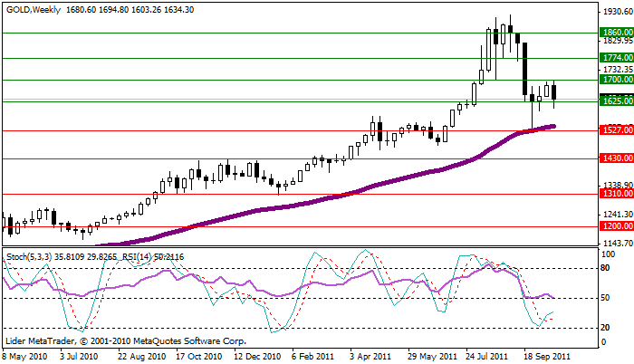The width and height of the screenshot is (634, 364).
Task: Click the 1930.00 price axis label
Action: coord(616,12)
